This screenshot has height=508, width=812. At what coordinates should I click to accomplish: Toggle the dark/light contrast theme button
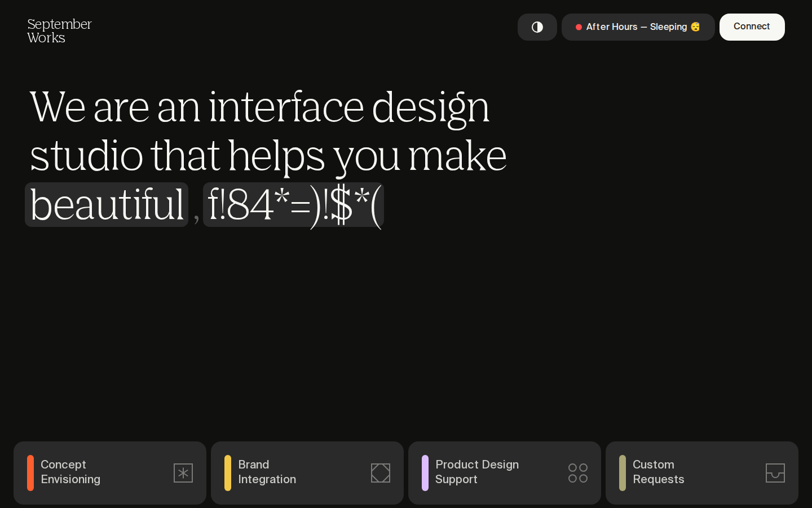537,27
